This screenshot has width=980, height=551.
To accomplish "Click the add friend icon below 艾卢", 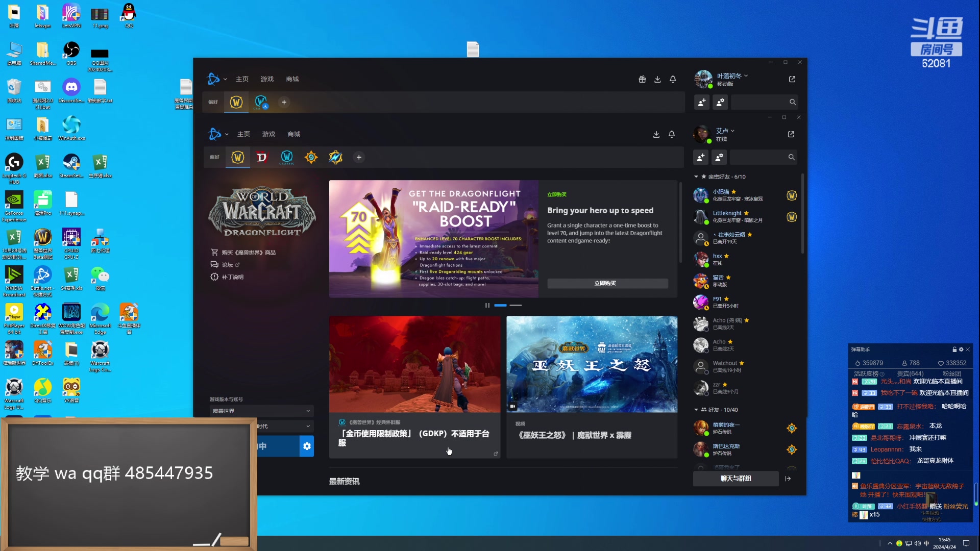I will (701, 158).
